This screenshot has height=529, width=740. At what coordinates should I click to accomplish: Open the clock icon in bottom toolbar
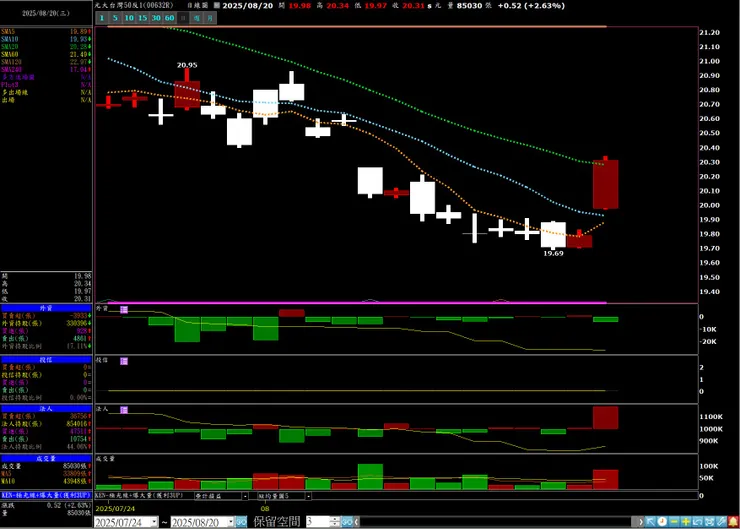point(662,521)
